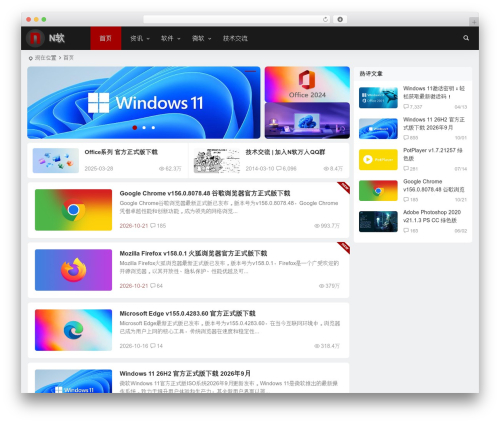Viewport: 500px width, 423px height.
Task: Open the 技术交流 nav item
Action: coord(235,38)
